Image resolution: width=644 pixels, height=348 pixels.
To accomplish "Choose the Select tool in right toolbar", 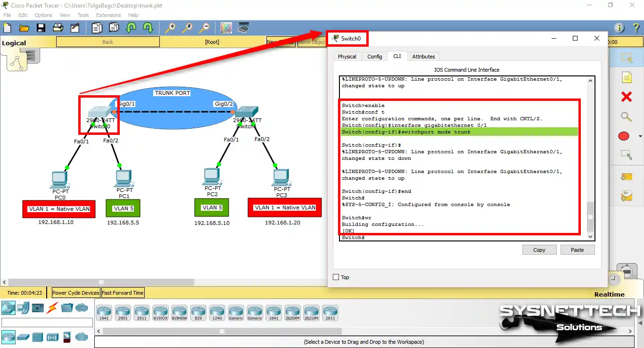I will click(626, 58).
